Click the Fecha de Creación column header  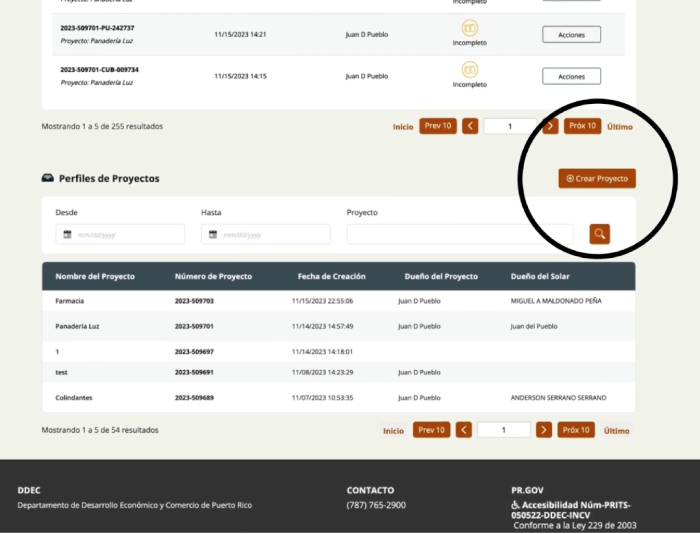331,276
